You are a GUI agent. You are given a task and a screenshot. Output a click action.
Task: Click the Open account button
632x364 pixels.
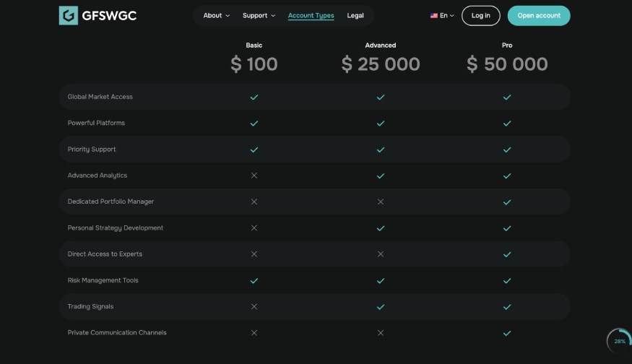coord(539,16)
